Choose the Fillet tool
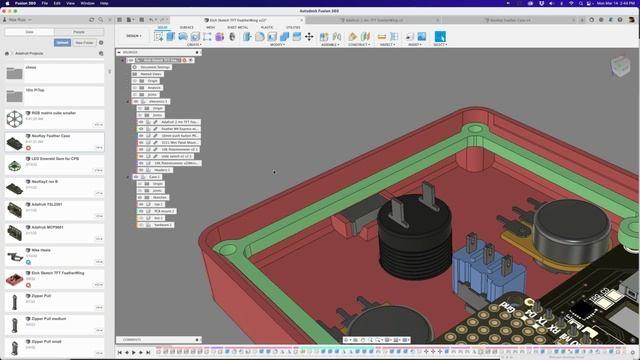The height and width of the screenshot is (360, 640). 260,37
